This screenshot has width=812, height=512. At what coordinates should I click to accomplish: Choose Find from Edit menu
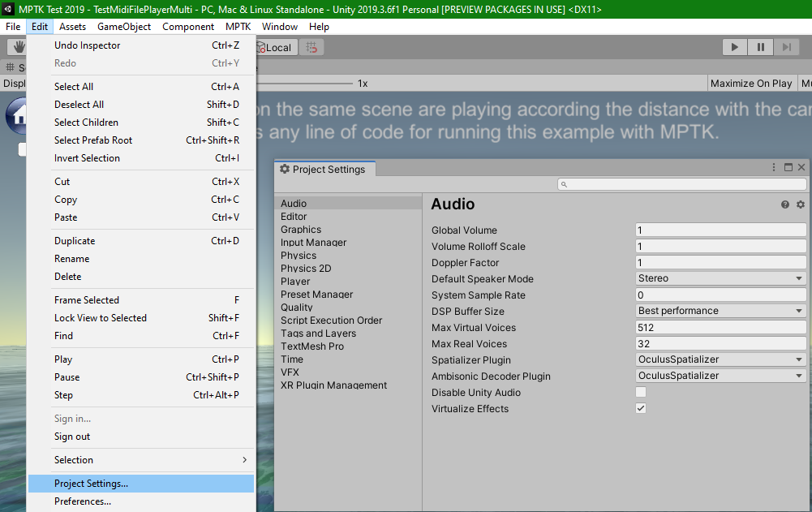coord(141,336)
